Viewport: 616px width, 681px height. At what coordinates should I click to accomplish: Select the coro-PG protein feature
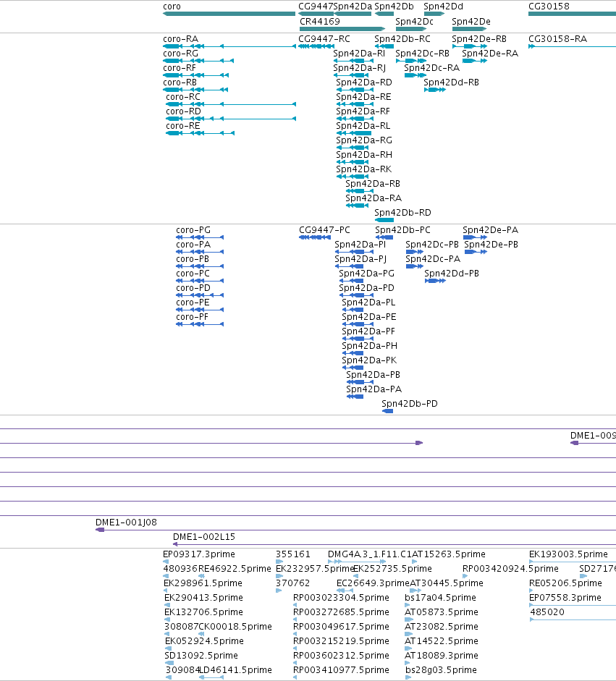tap(200, 237)
